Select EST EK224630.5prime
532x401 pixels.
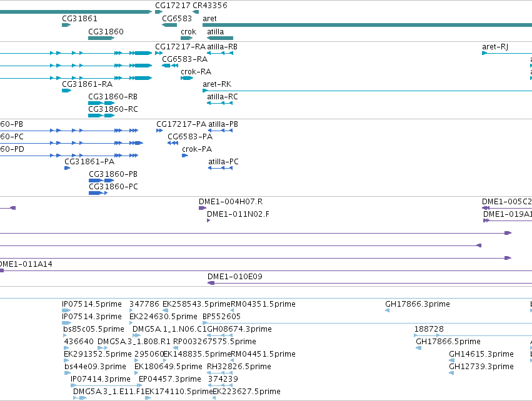point(131,323)
